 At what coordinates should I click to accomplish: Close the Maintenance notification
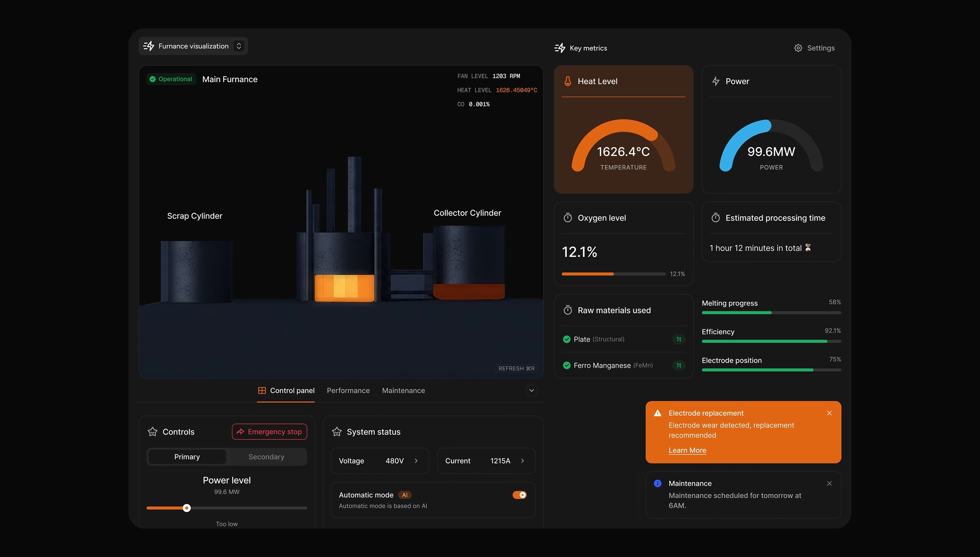(829, 484)
